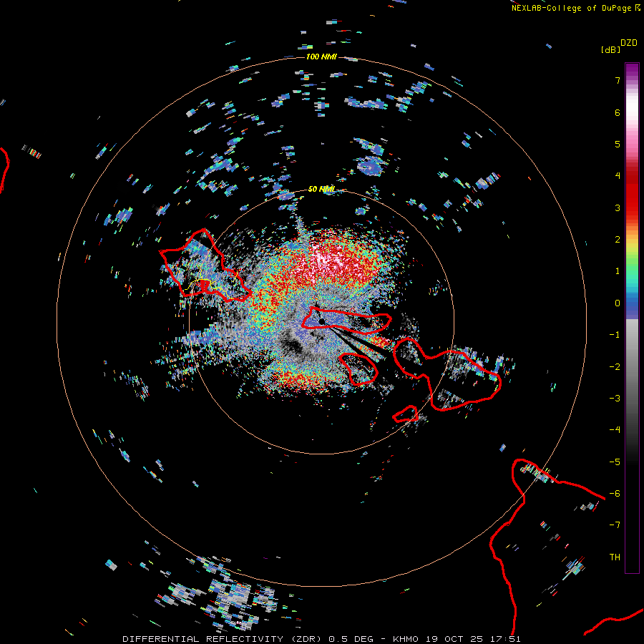
Task: Click the -6 value on color scale
Action: (x=615, y=494)
